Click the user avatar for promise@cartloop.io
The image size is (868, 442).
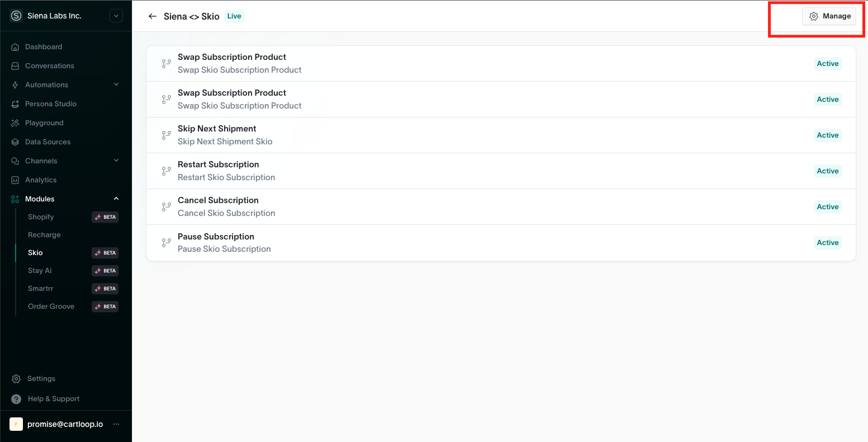click(x=16, y=424)
